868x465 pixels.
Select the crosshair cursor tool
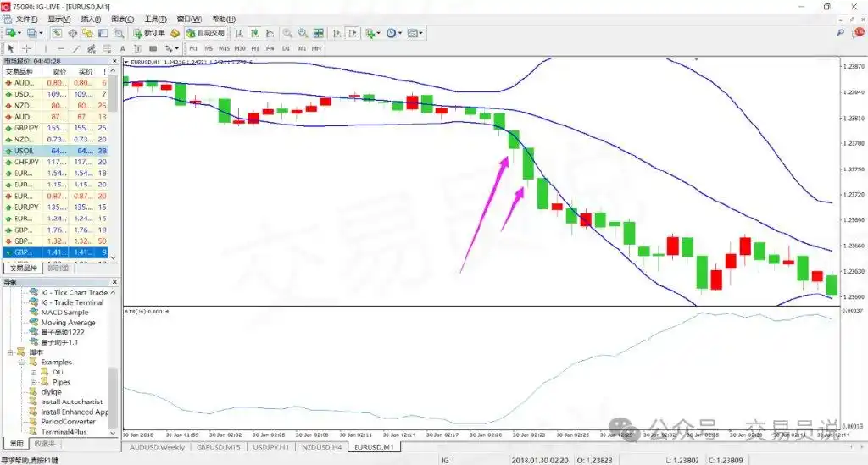click(26, 48)
